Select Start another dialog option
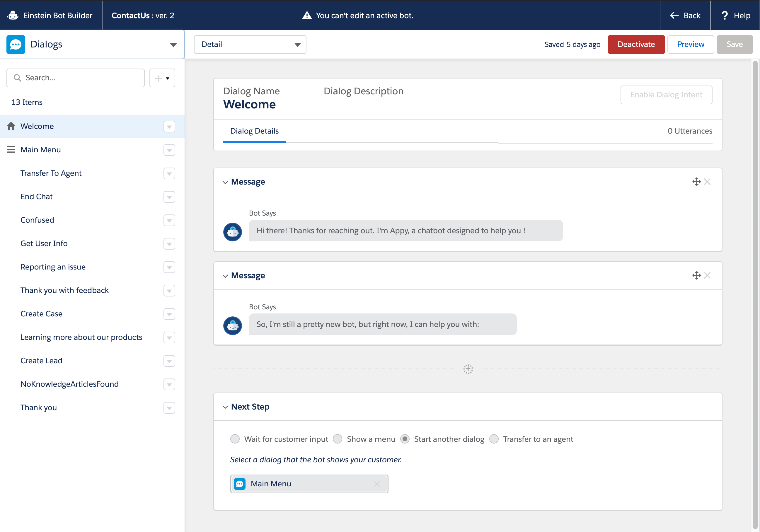760x532 pixels. (405, 439)
